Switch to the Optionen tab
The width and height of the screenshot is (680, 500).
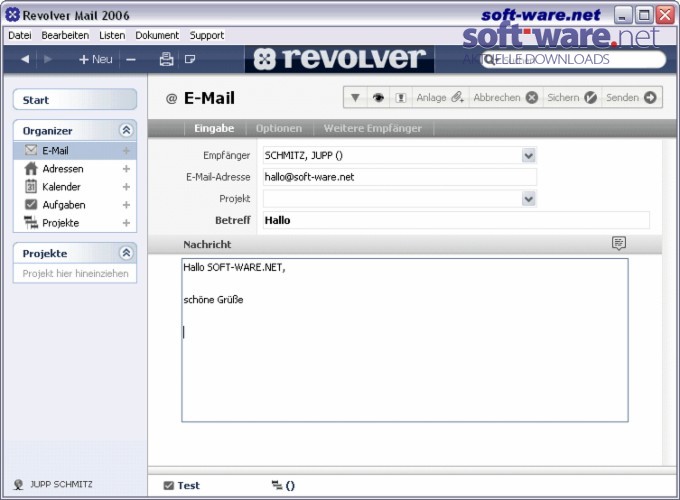278,128
